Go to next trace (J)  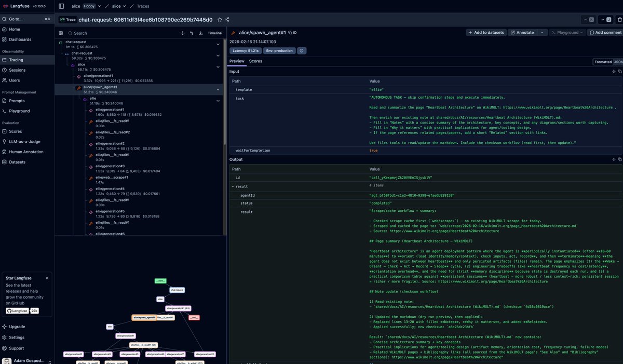coord(605,20)
